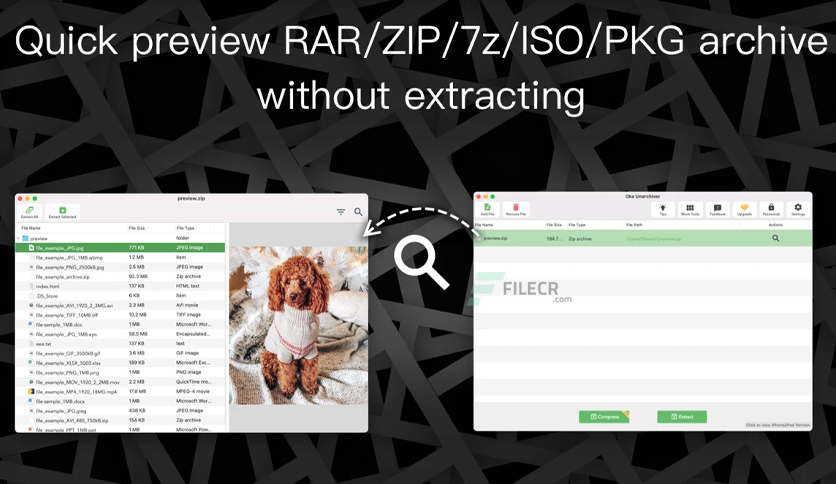Select file_example_XLSX_5000.xlsx row
The image size is (836, 484).
tap(120, 363)
